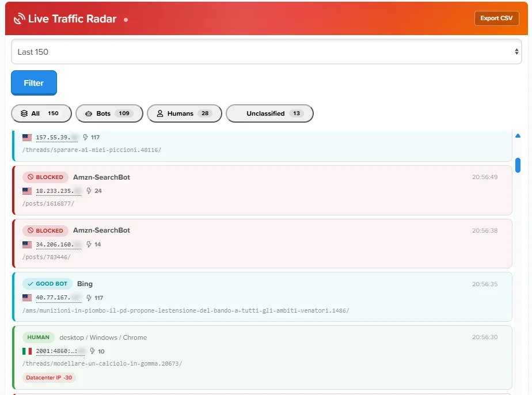Click the /ams/munizioni-in-piombo path text
This screenshot has height=395, width=532.
(185, 310)
